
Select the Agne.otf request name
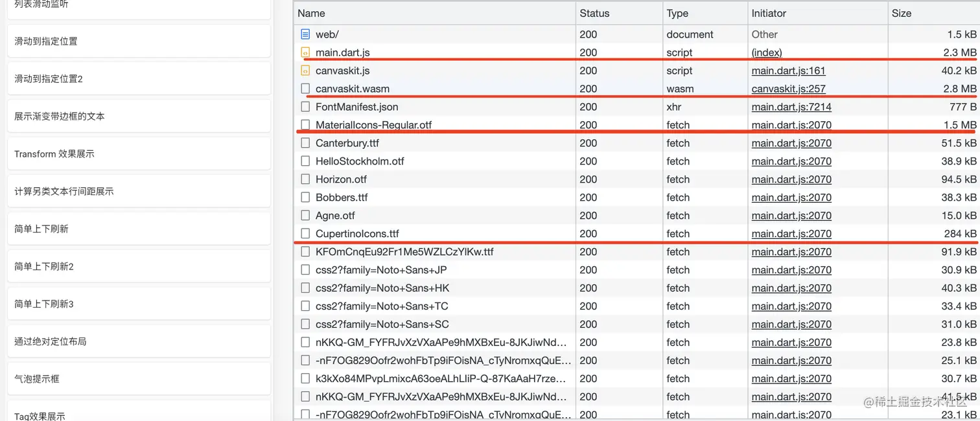[x=335, y=216]
